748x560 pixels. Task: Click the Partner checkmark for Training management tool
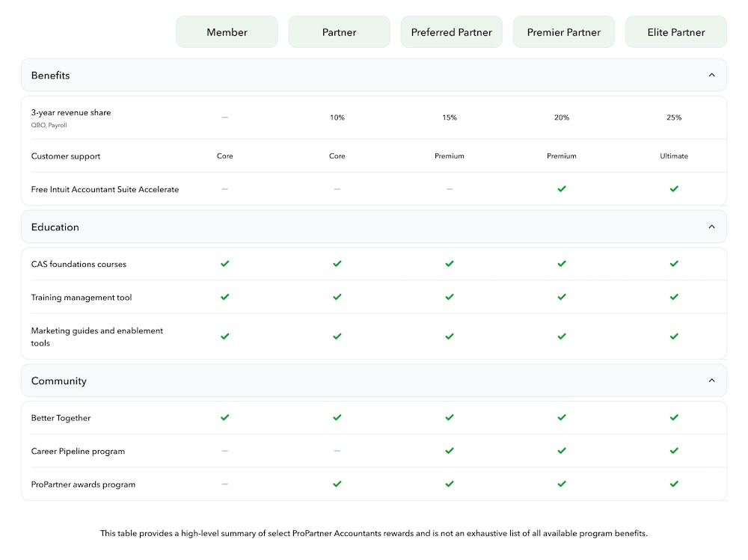[337, 297]
